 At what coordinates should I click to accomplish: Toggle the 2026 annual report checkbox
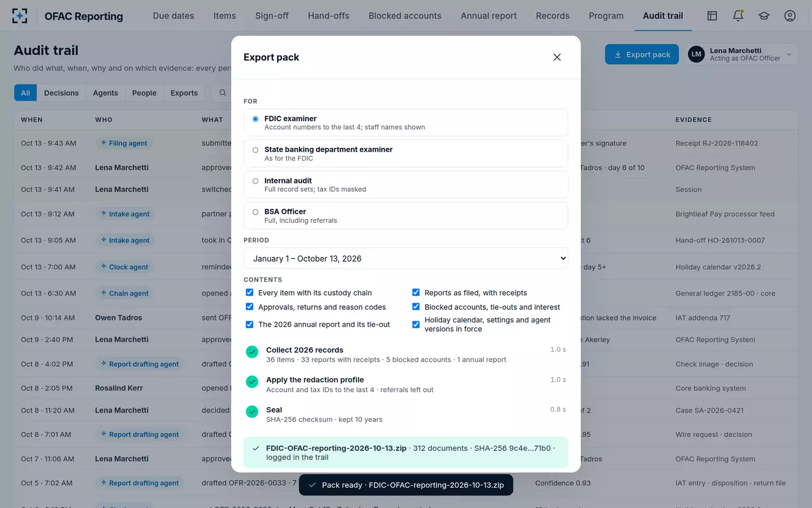click(249, 325)
